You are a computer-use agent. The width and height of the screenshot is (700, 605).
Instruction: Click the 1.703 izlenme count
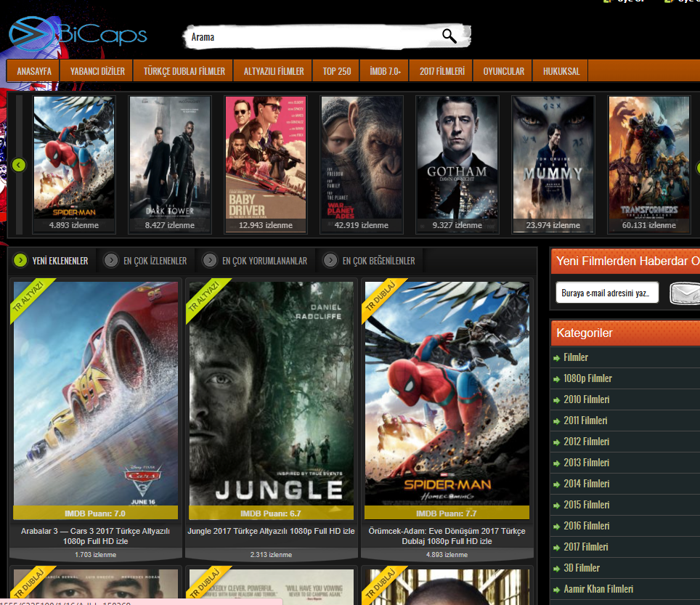pyautogui.click(x=96, y=554)
